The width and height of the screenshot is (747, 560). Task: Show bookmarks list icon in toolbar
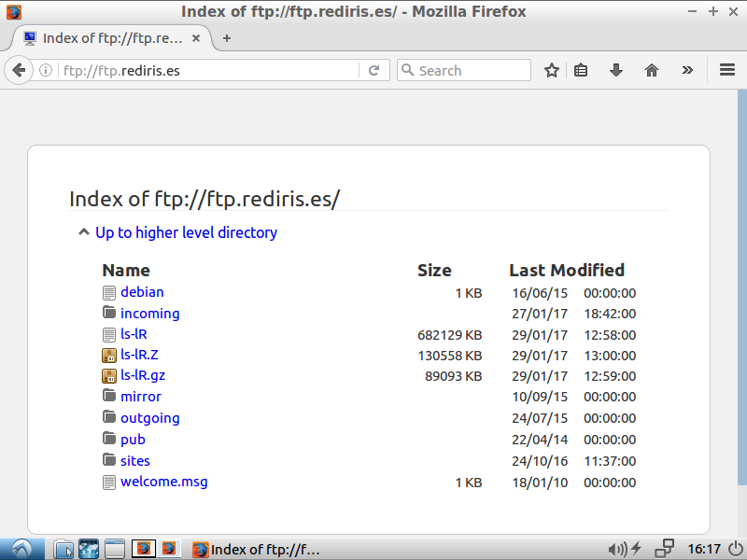point(581,70)
